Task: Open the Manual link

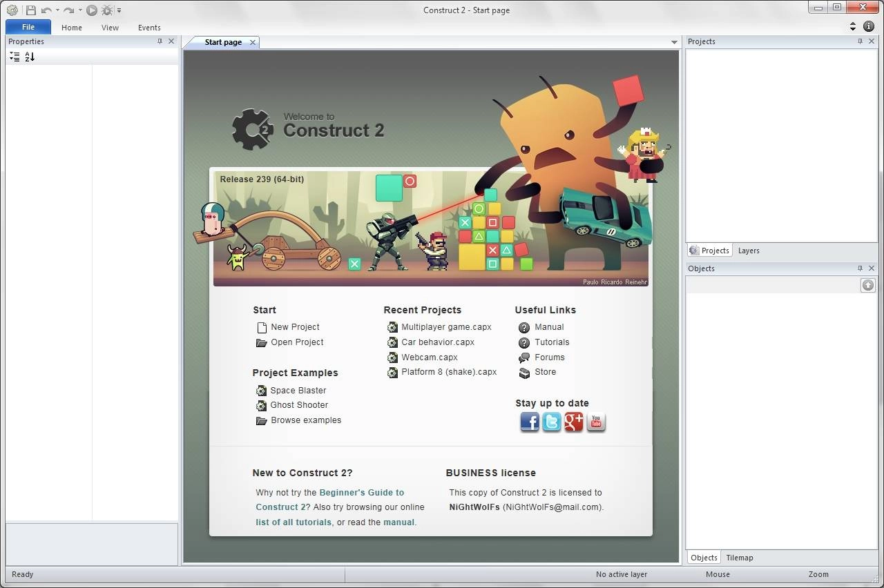Action: (x=549, y=327)
